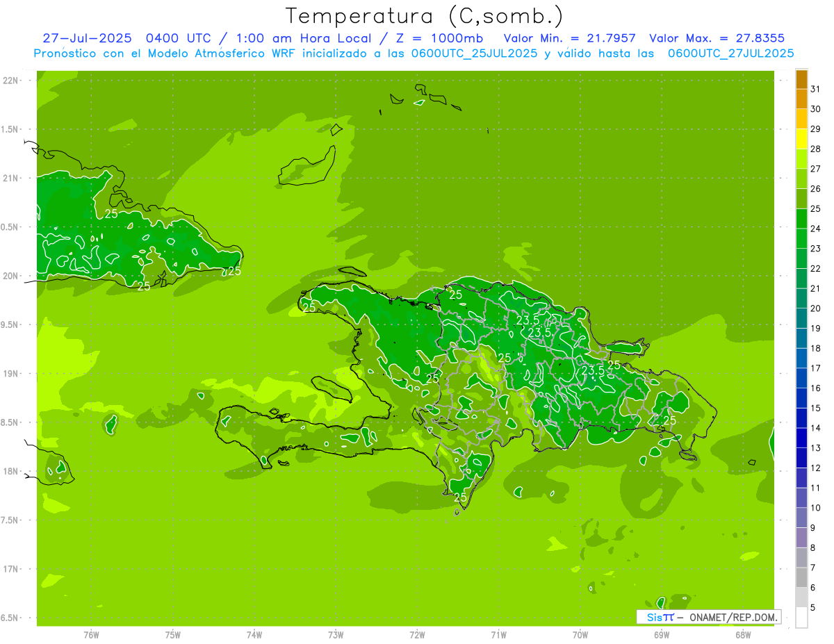Click the "ONAMET/REP.DOM." credit label

(x=733, y=617)
